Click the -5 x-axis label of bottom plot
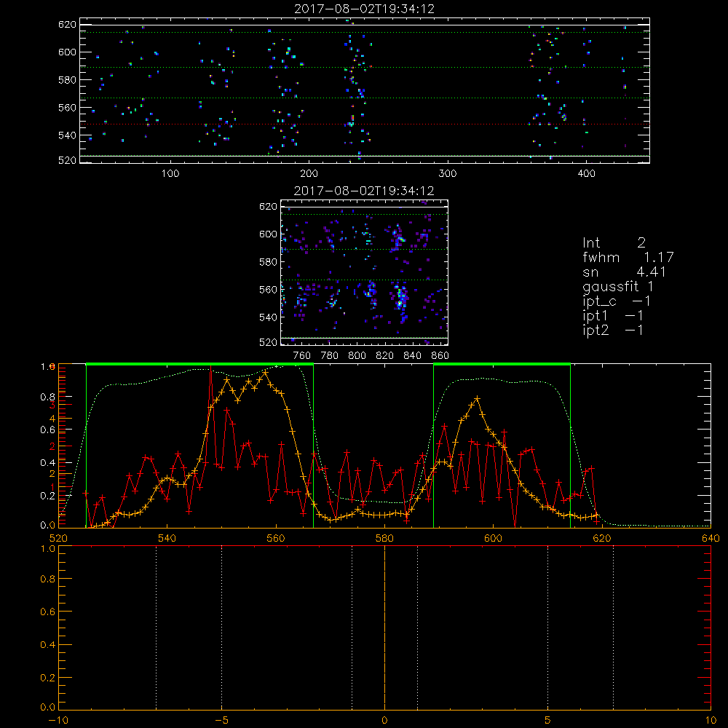Screen dimensions: 728x728 [221, 720]
